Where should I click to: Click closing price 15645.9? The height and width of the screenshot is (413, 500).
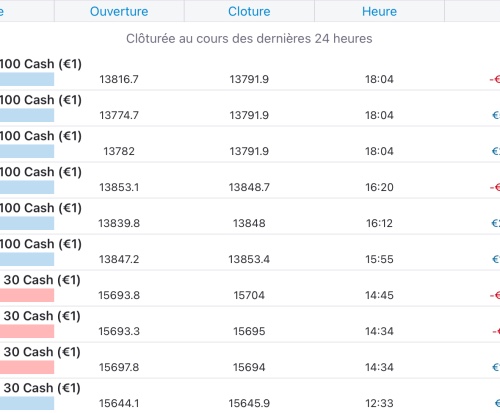[x=249, y=403]
